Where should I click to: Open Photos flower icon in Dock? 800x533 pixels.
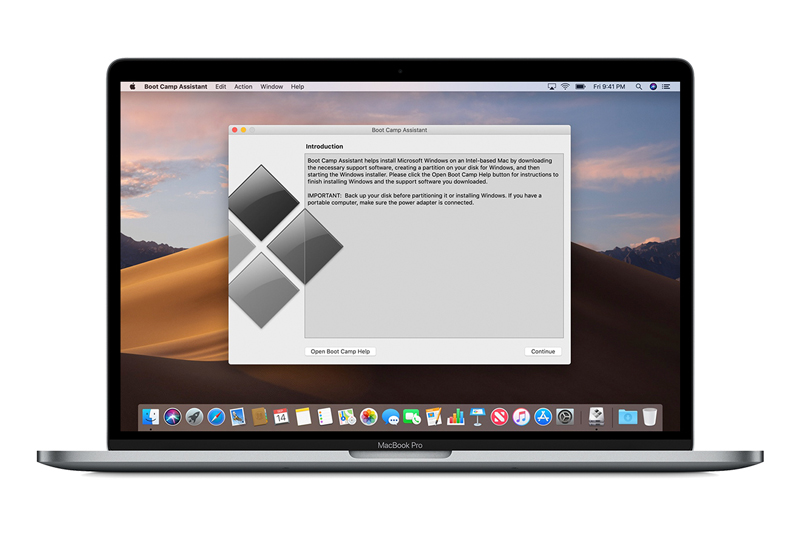tap(368, 417)
